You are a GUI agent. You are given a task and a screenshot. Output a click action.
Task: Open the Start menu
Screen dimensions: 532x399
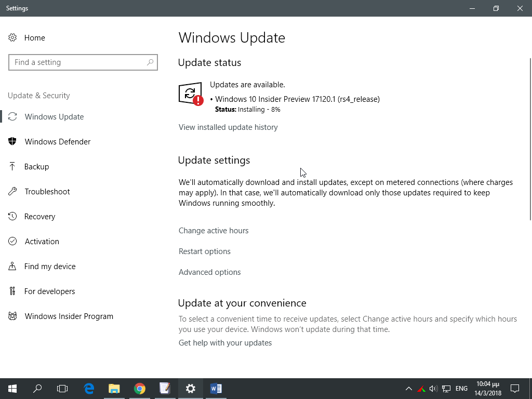tap(12, 389)
